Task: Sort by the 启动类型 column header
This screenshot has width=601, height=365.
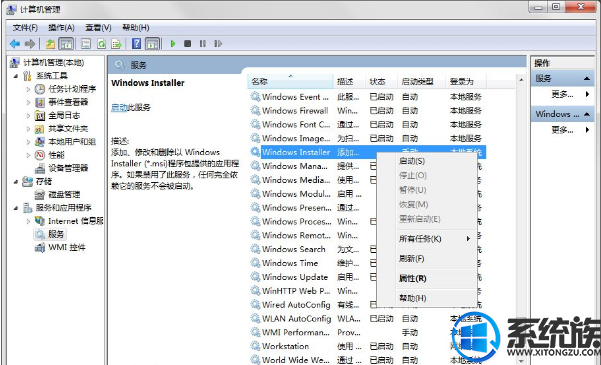Action: point(421,81)
